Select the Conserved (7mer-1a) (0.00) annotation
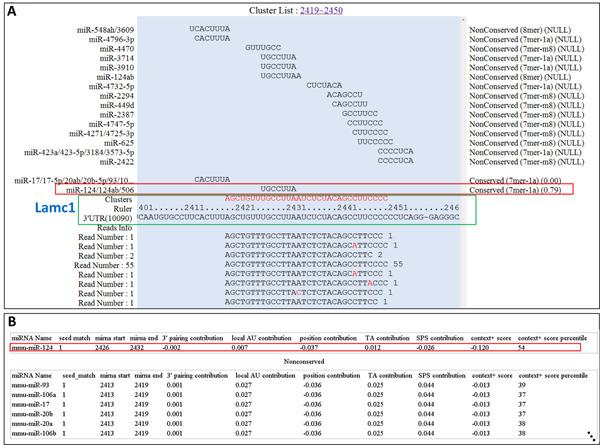600x445 pixels. coord(515,180)
